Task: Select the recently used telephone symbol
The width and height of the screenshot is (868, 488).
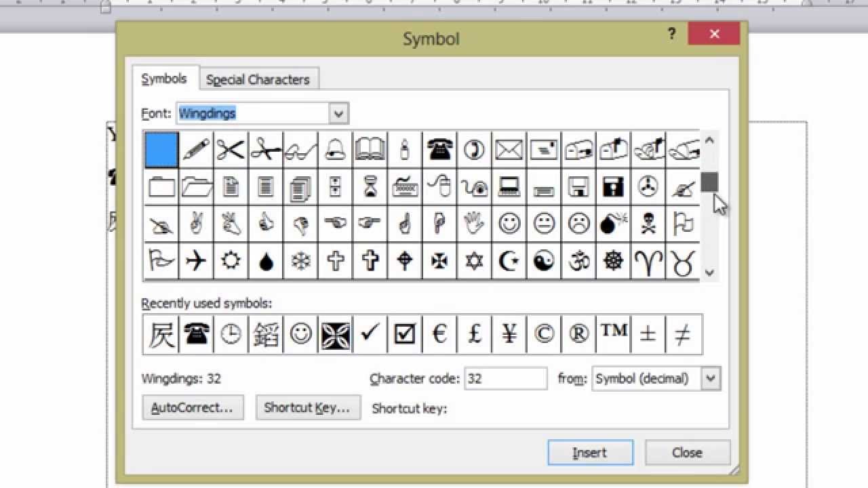Action: coord(196,333)
